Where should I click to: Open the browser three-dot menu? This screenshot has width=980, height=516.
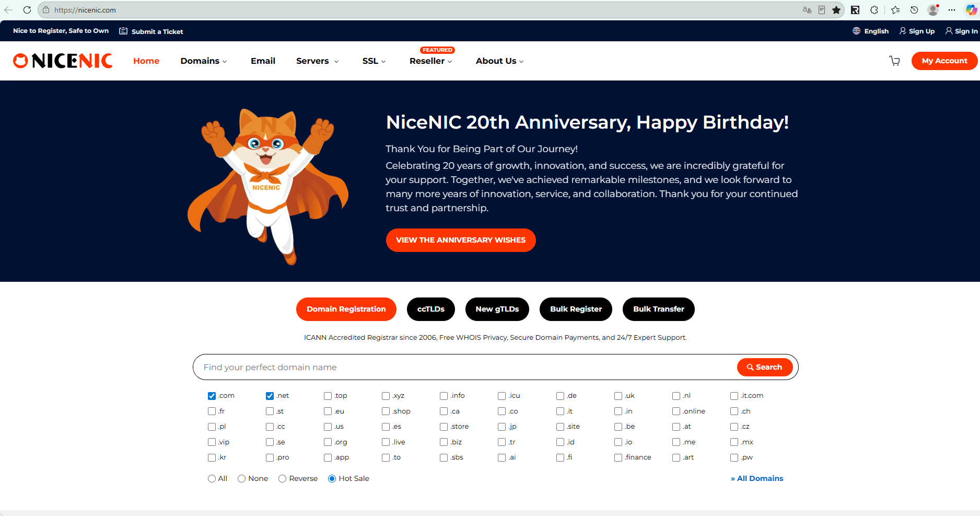pos(952,10)
